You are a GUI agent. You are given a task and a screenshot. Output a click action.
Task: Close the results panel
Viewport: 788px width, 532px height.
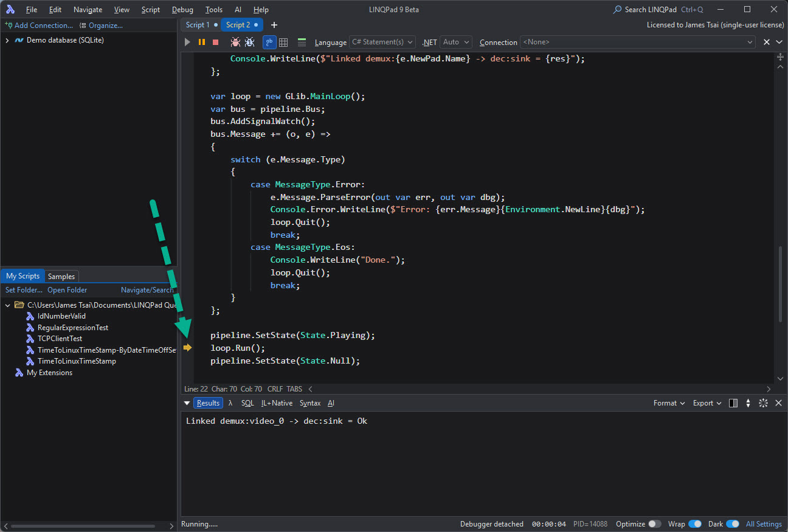pyautogui.click(x=778, y=403)
